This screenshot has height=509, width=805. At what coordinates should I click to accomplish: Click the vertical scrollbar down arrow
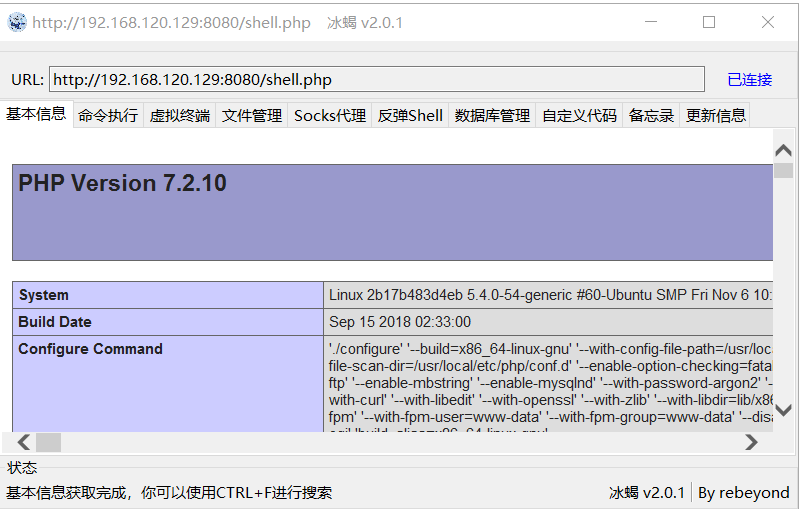783,409
